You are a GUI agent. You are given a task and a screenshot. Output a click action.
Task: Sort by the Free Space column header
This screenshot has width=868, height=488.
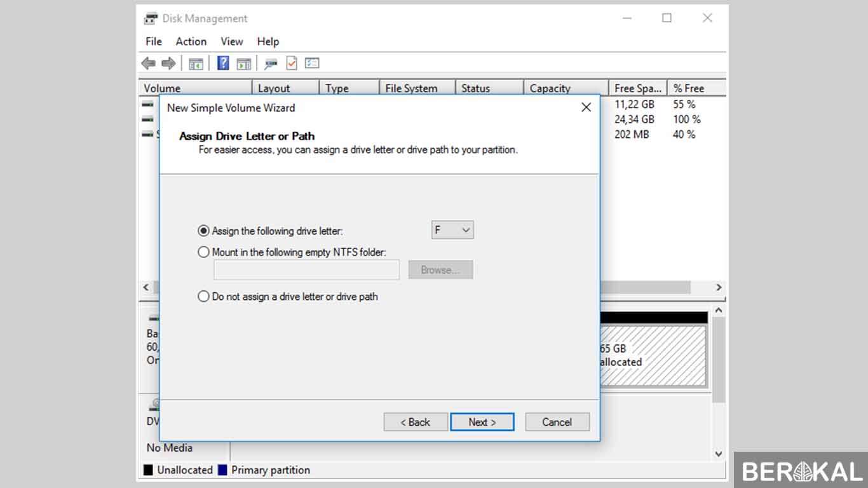click(x=638, y=88)
